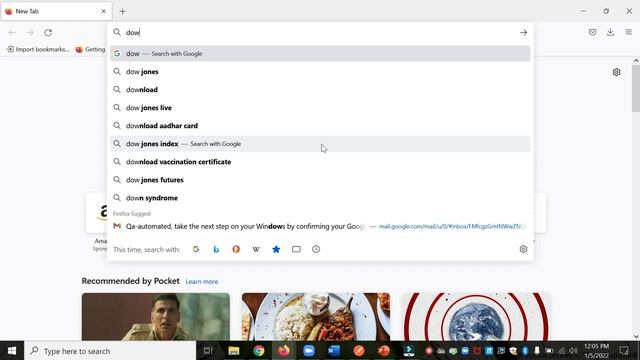Pick 'download vaccination certificate' suggestion
Screen dimensions: 640x360
pos(320,162)
